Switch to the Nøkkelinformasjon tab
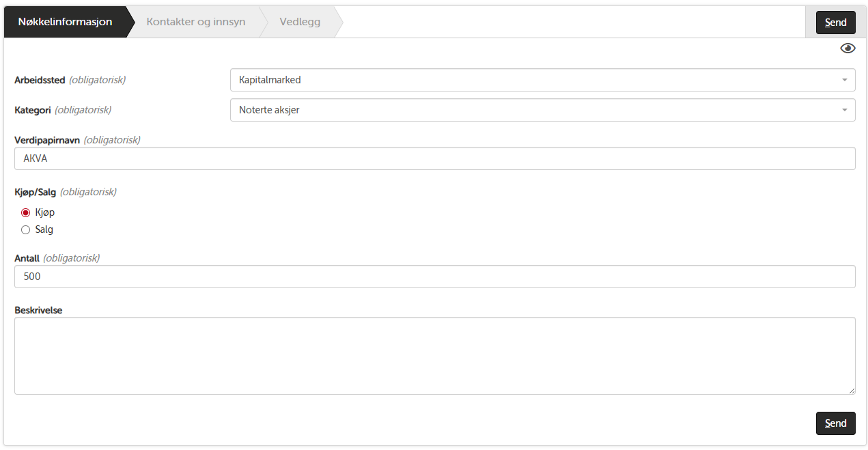The image size is (868, 450). [x=65, y=22]
